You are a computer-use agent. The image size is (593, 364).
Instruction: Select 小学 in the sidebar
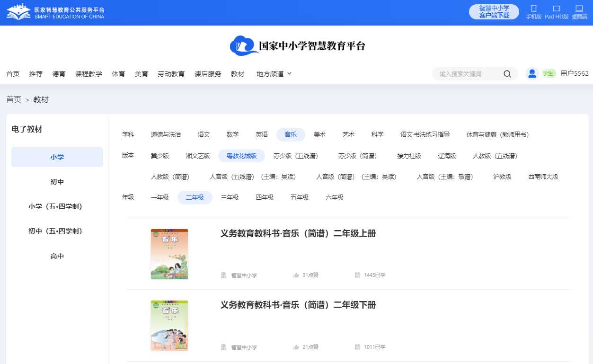[57, 157]
